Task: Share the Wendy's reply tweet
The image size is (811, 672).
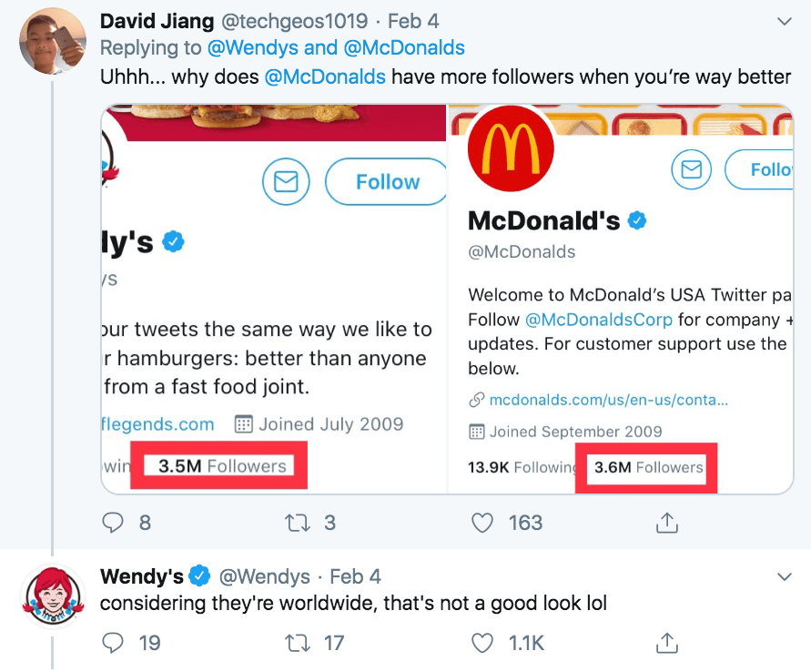Action: pyautogui.click(x=667, y=643)
